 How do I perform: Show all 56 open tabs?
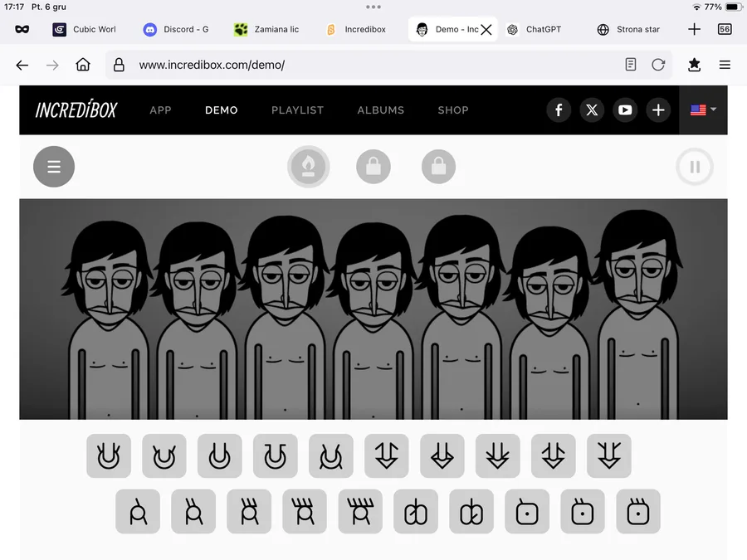point(725,30)
